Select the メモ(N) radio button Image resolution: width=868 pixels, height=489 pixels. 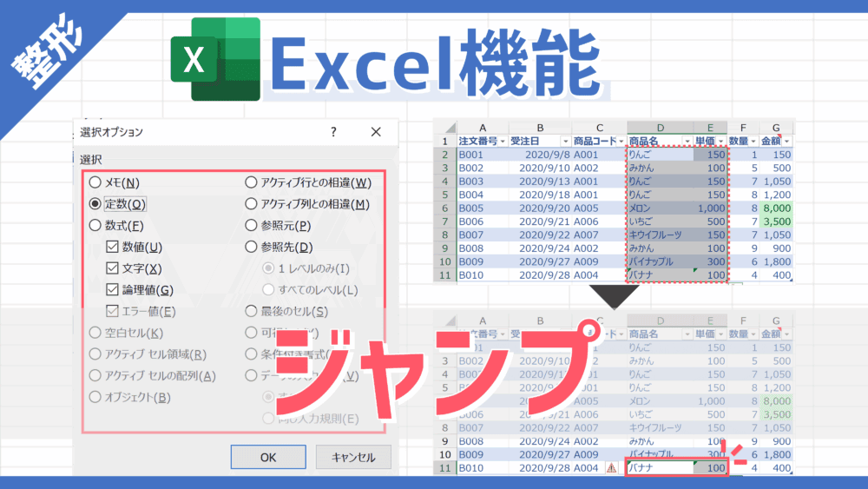pos(95,183)
